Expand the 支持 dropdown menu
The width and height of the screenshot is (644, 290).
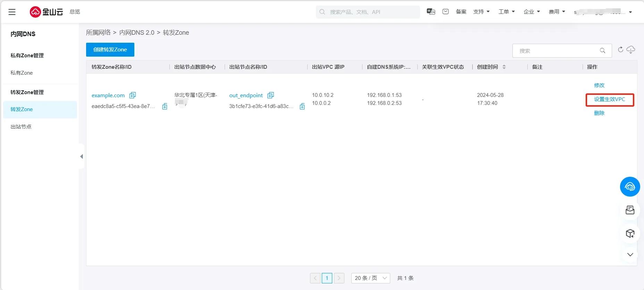pos(481,12)
